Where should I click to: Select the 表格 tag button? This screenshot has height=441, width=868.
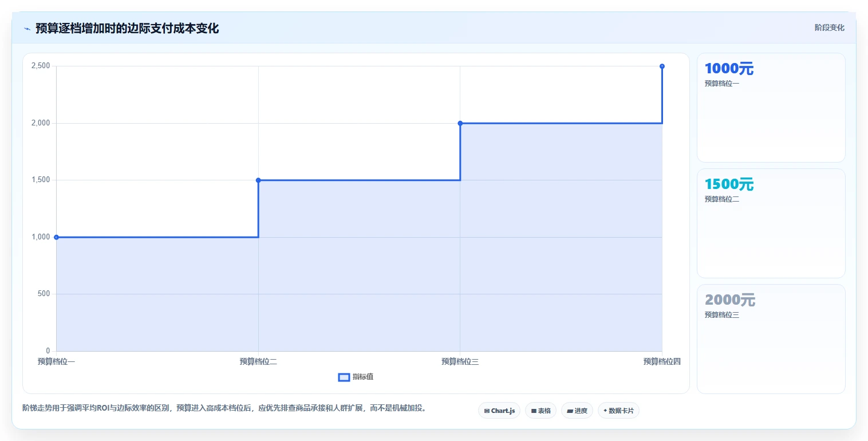pyautogui.click(x=540, y=411)
